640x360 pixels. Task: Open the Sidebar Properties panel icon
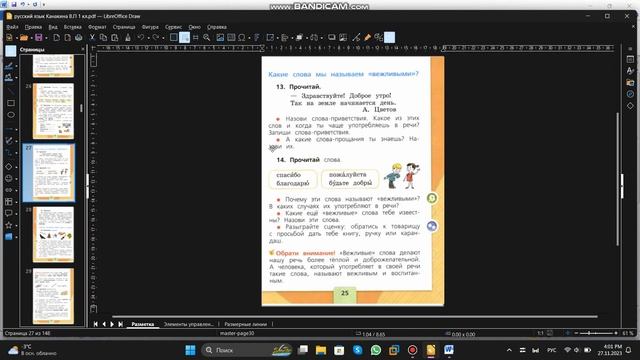click(630, 59)
